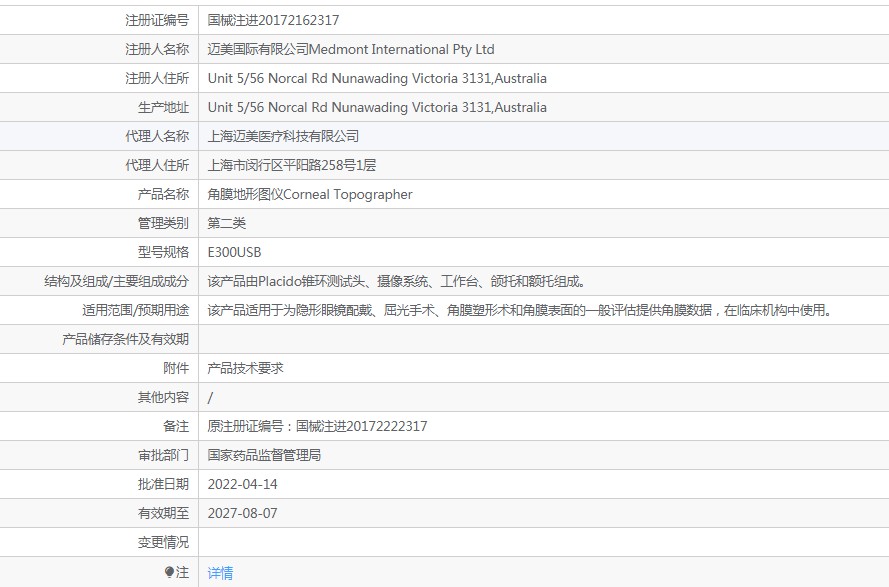Select attachment value 产品技术要求

tap(245, 368)
